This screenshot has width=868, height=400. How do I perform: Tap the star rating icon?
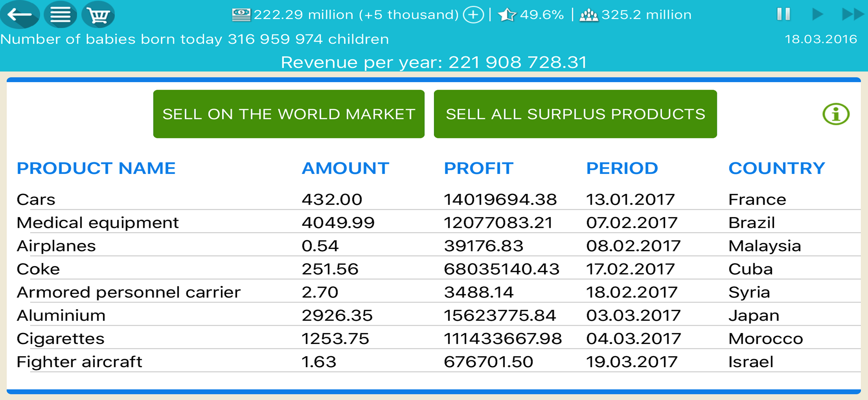coord(507,15)
